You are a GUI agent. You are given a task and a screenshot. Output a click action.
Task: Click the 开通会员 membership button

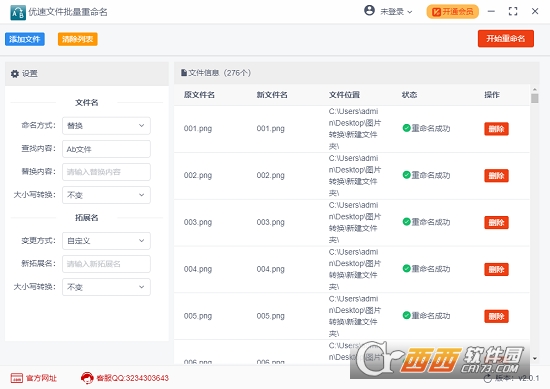[x=452, y=12]
